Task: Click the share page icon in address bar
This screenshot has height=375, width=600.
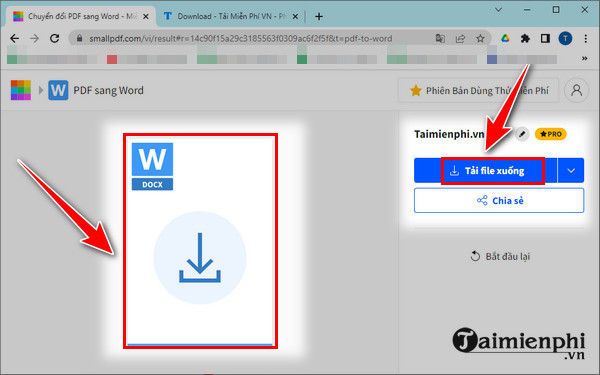Action: 460,38
